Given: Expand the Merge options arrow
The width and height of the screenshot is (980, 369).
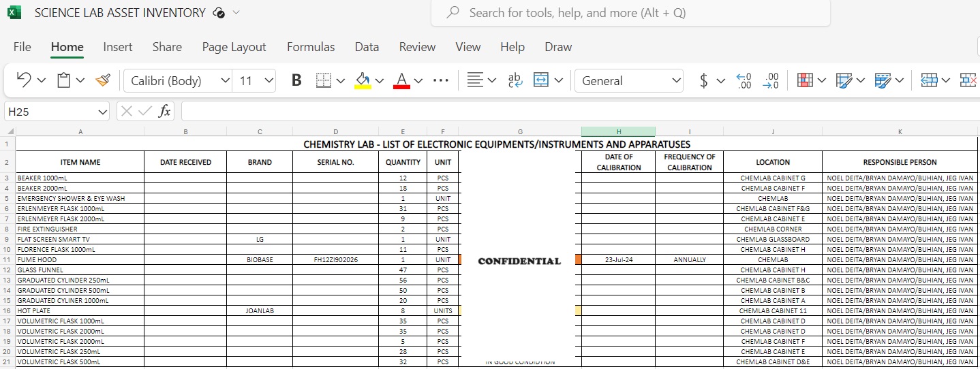Looking at the screenshot, I should [x=559, y=80].
